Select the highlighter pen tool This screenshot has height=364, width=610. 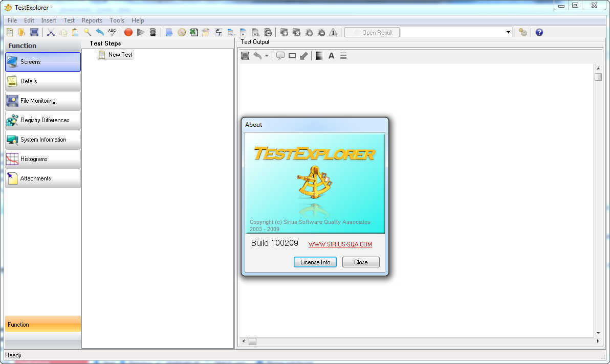(x=304, y=56)
